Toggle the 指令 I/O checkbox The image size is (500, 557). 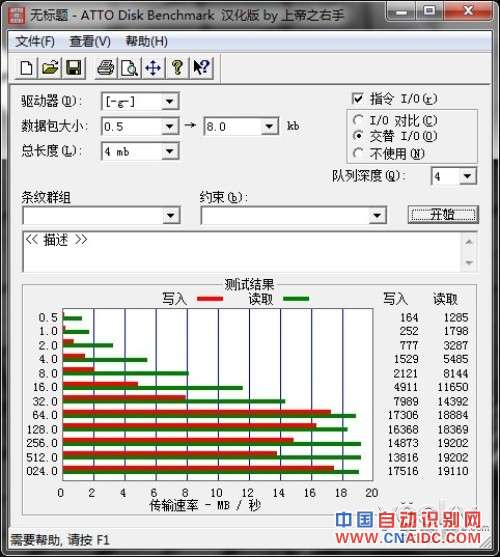[x=357, y=98]
